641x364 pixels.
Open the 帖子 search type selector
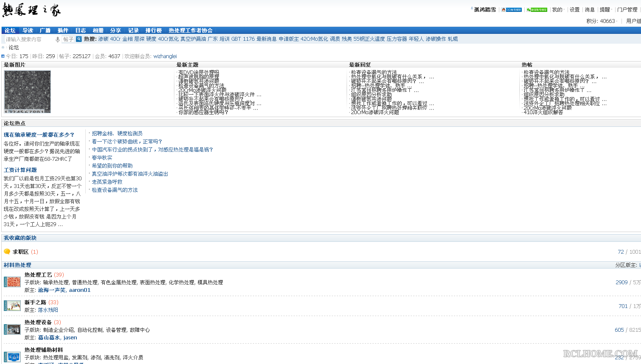tap(68, 39)
